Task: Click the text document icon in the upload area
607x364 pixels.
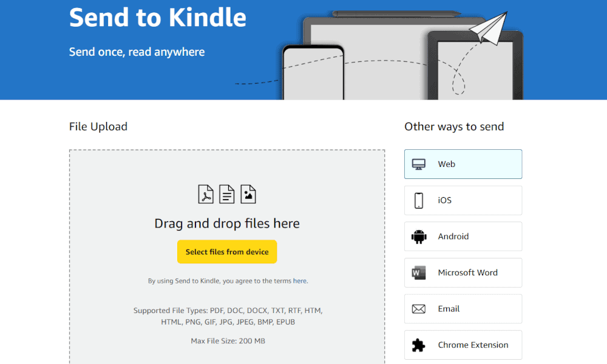Action: click(227, 194)
